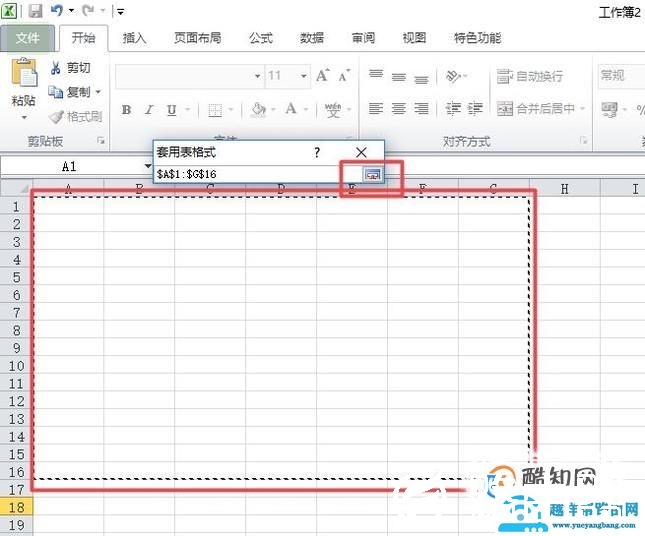Expand the font color dropdown arrow

click(306, 110)
